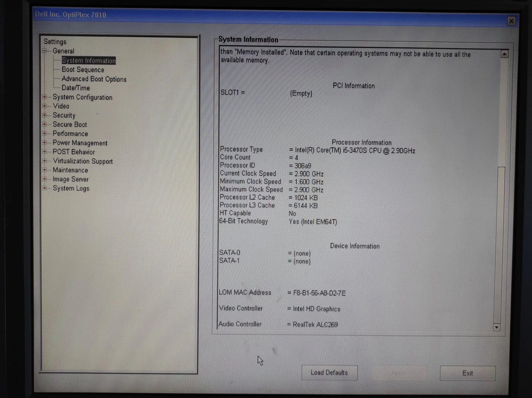Click the 'Core Count' label

235,157
